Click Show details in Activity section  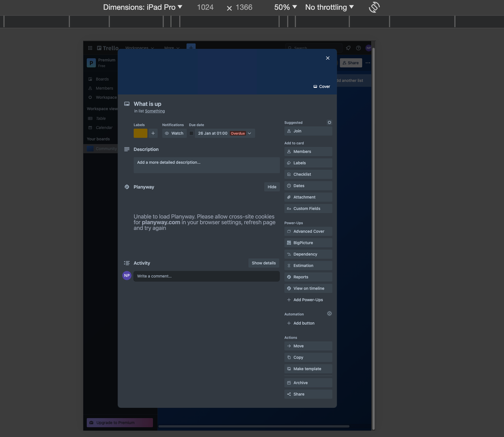coord(263,263)
